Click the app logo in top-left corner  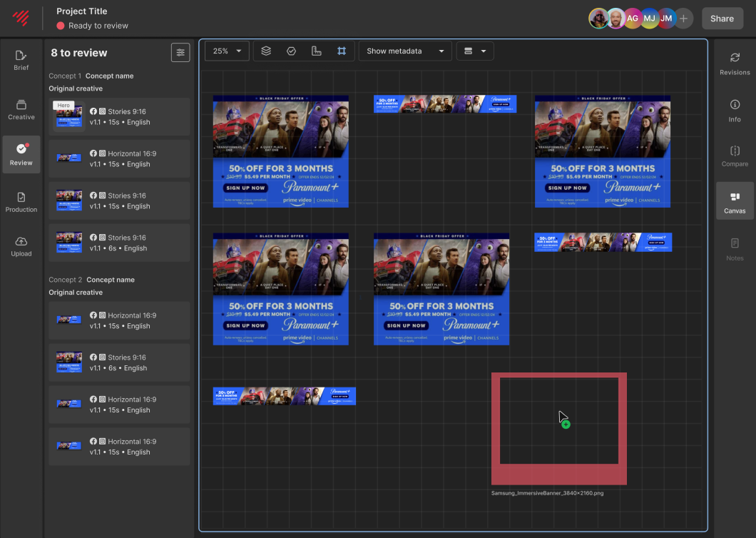coord(21,19)
